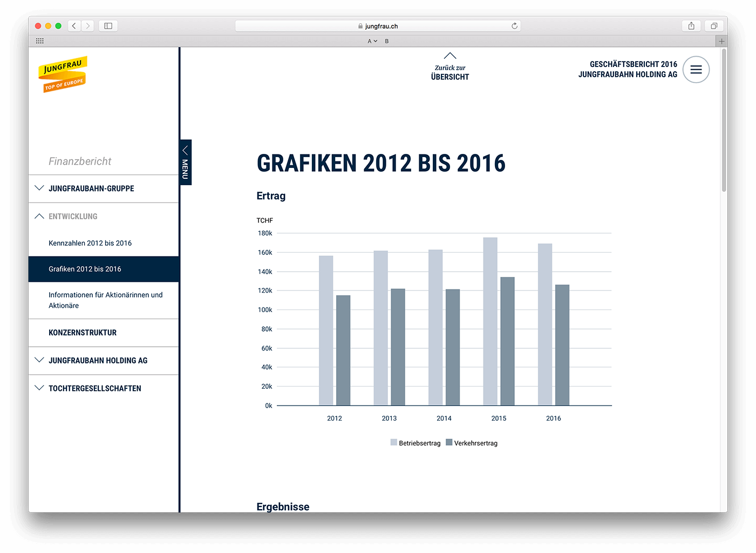
Task: Open a new tab with plus button
Action: 721,41
